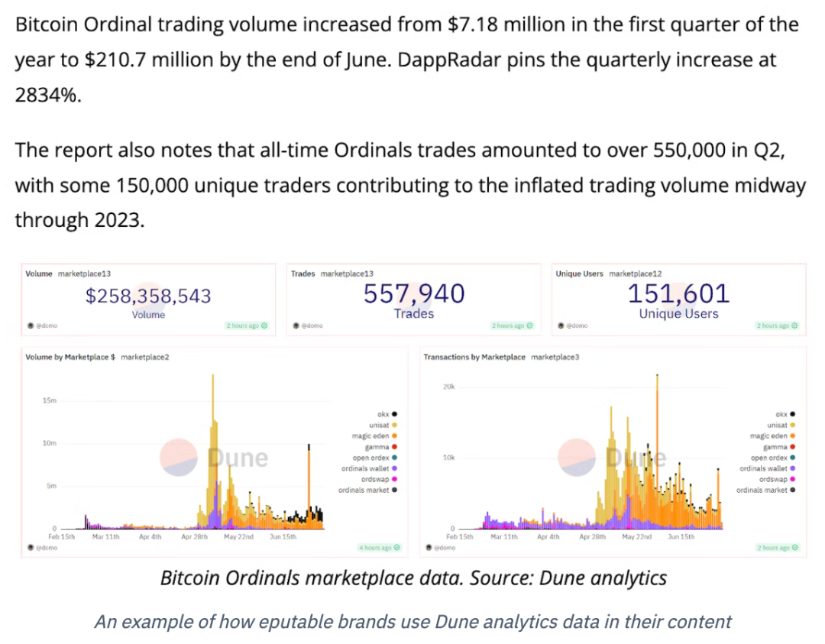Click the 'through 2023.' text in second paragraph

79,220
